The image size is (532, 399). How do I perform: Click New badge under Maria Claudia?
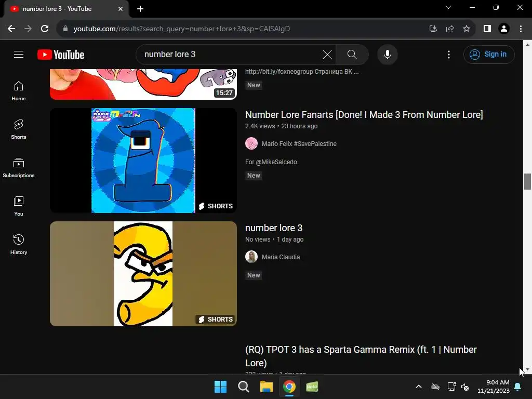[x=254, y=275]
